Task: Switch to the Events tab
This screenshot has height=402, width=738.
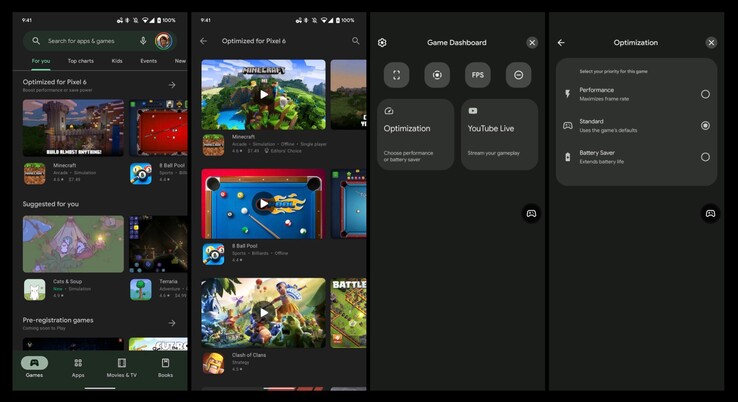Action: (148, 61)
